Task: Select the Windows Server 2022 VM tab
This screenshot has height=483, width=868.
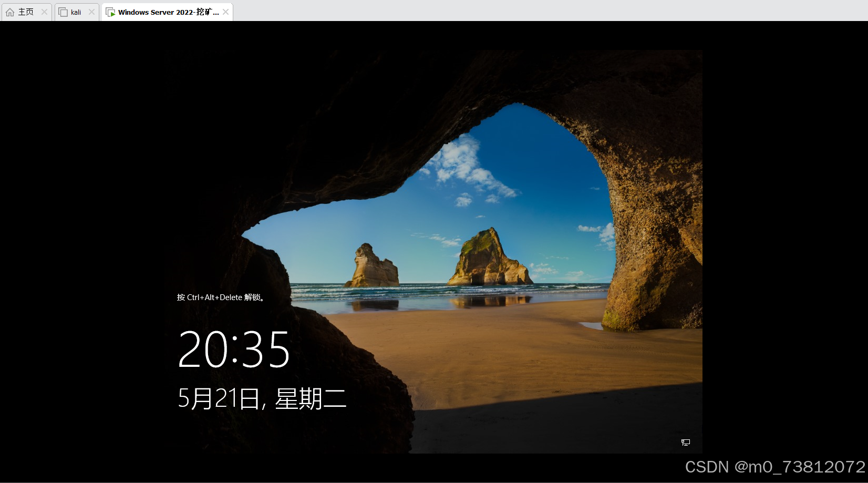Action: tap(167, 12)
